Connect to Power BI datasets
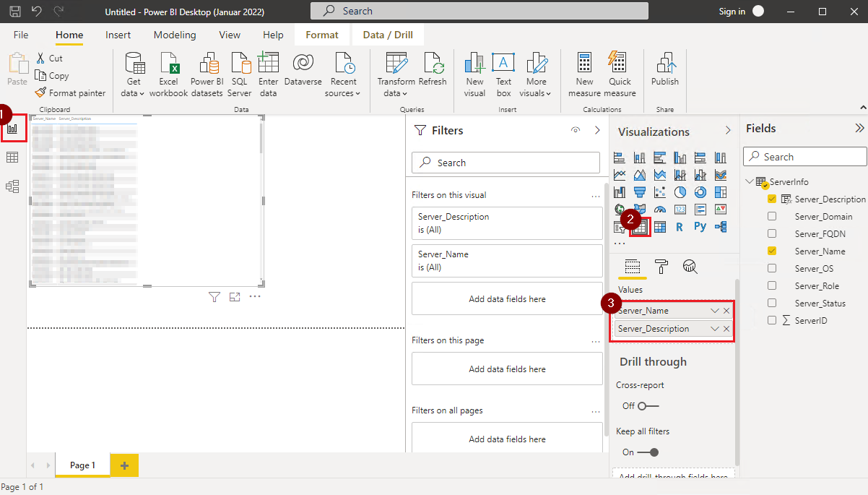Image resolution: width=868 pixels, height=495 pixels. tap(207, 74)
